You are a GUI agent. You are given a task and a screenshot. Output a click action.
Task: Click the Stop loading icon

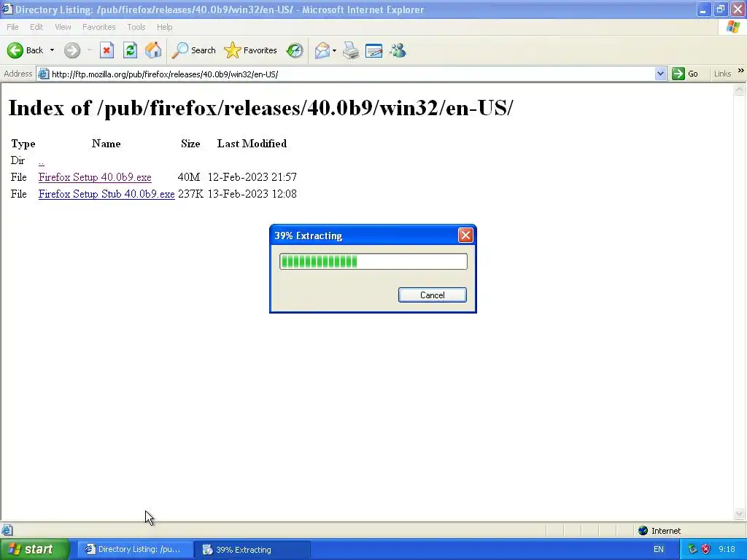click(x=107, y=50)
